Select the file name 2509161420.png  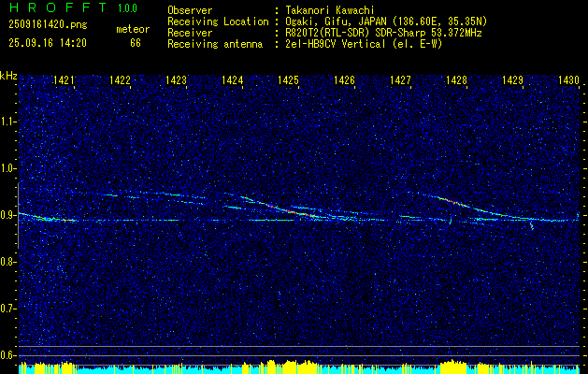[x=48, y=25]
